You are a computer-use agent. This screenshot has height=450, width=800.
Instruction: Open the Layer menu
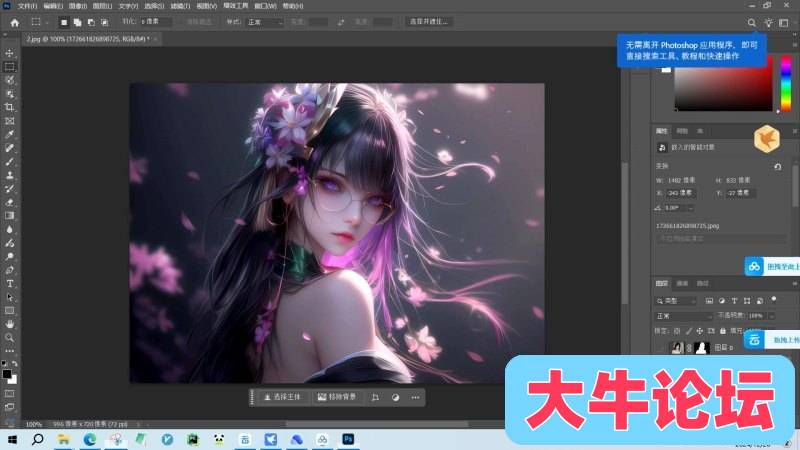pos(103,6)
